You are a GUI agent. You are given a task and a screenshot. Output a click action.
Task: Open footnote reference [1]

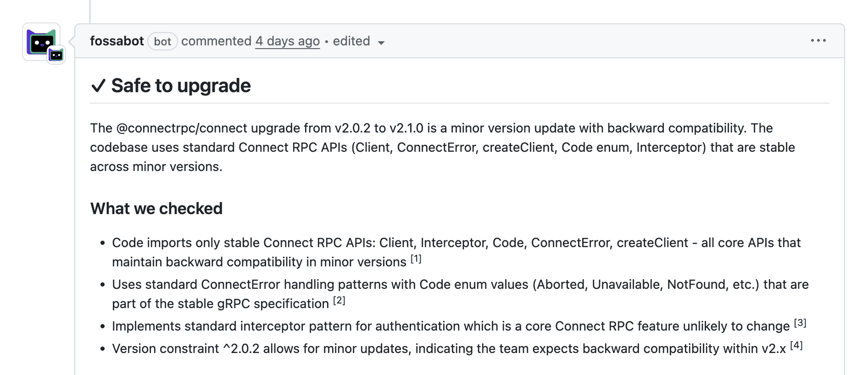[x=416, y=259]
